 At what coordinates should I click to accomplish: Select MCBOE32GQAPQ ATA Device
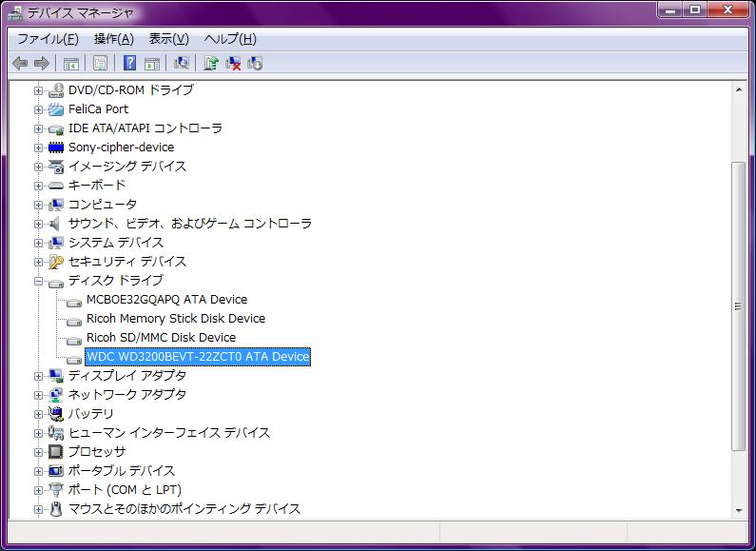click(x=166, y=300)
